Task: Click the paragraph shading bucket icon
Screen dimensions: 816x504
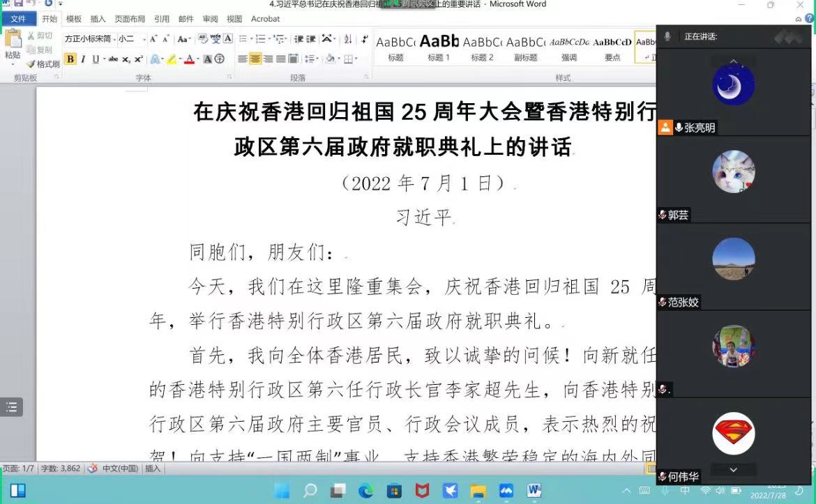Action: click(330, 59)
